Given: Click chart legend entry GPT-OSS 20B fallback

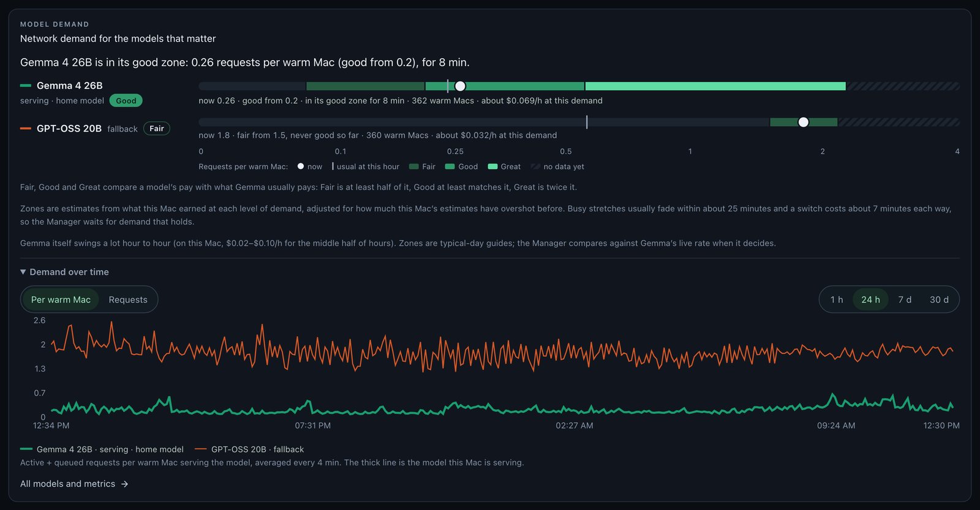Looking at the screenshot, I should [249, 449].
